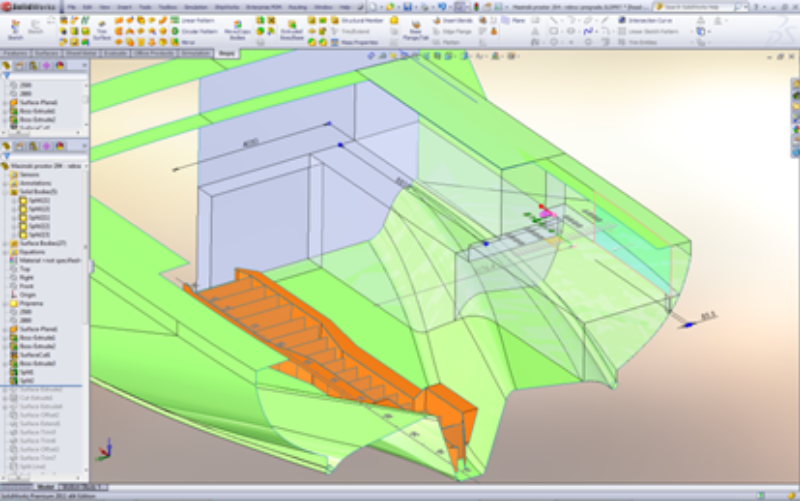800x501 pixels.
Task: Click the Mirror feature tool
Action: point(188,42)
